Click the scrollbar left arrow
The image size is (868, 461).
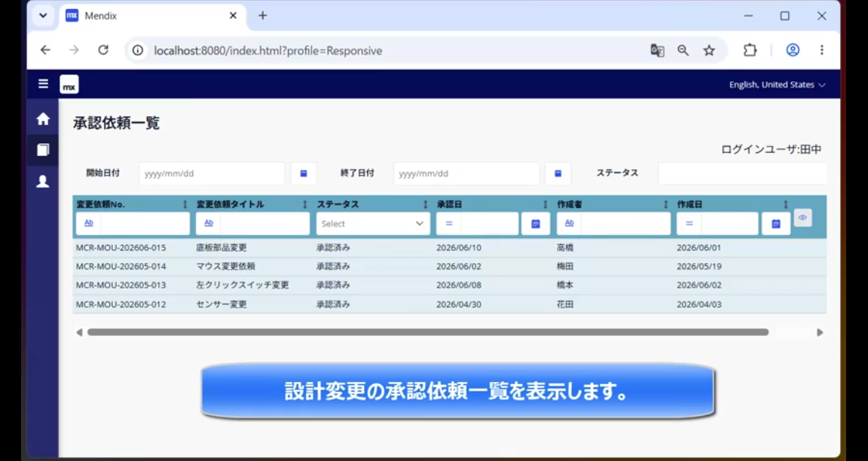click(x=79, y=333)
